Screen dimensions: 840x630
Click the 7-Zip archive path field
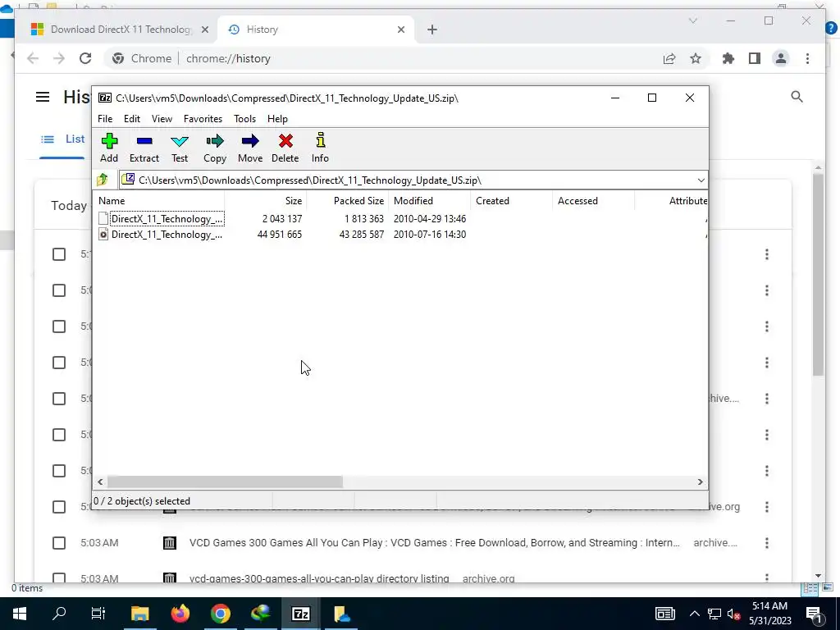pyautogui.click(x=407, y=180)
